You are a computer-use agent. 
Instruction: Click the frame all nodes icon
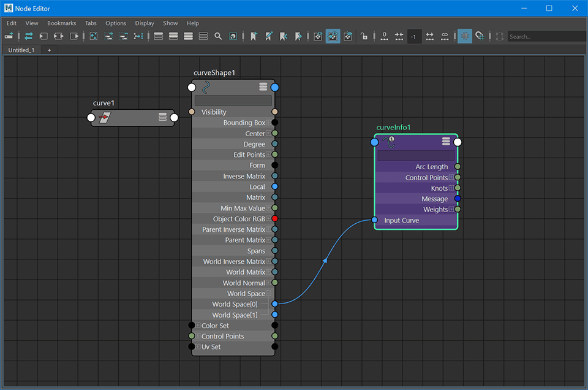pyautogui.click(x=93, y=37)
